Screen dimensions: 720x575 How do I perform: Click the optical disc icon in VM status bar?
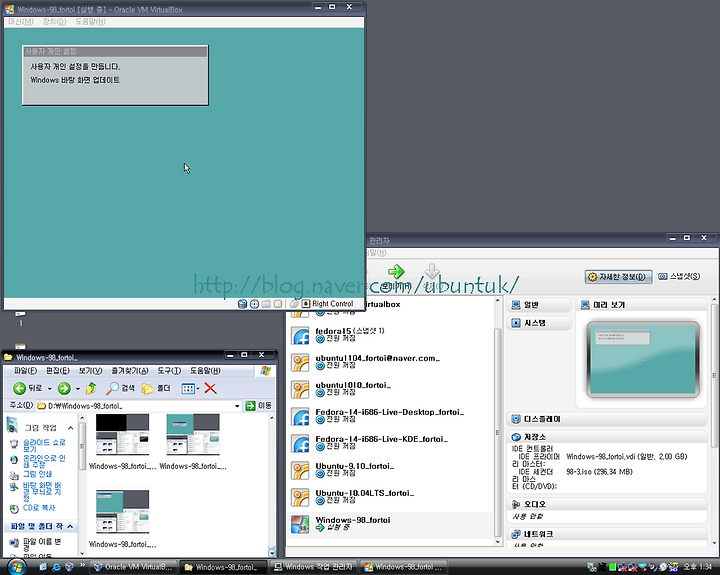pos(254,304)
